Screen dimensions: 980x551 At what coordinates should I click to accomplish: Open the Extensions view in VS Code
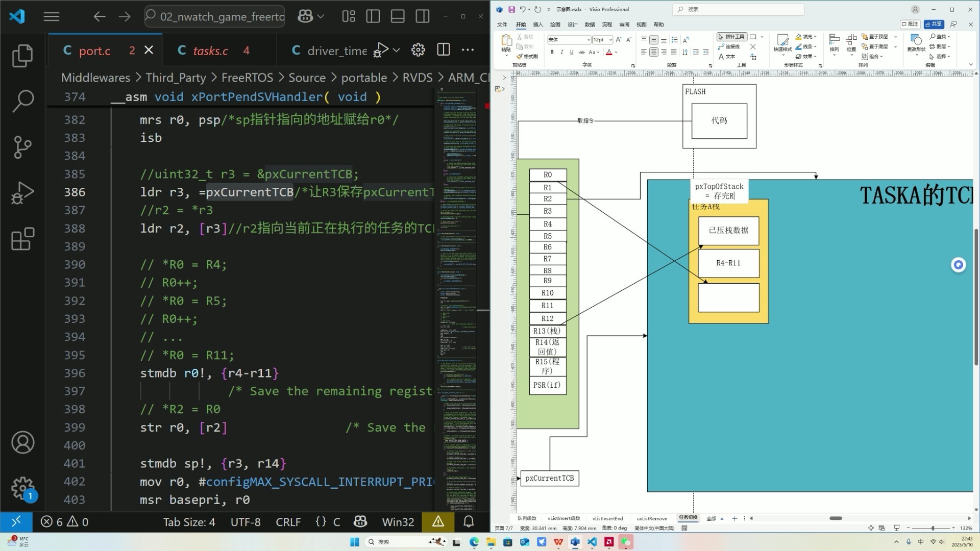(22, 239)
